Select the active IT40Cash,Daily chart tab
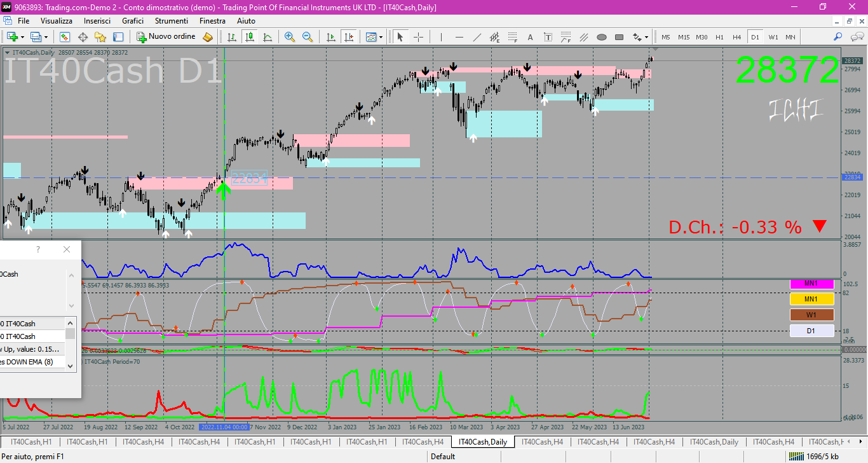868x463 pixels. coord(482,442)
